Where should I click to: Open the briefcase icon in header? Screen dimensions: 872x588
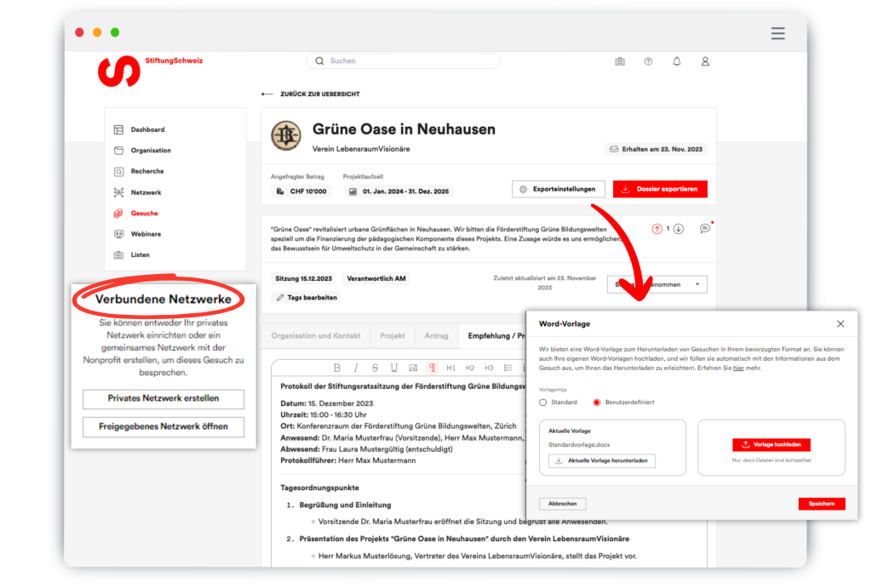pos(620,61)
